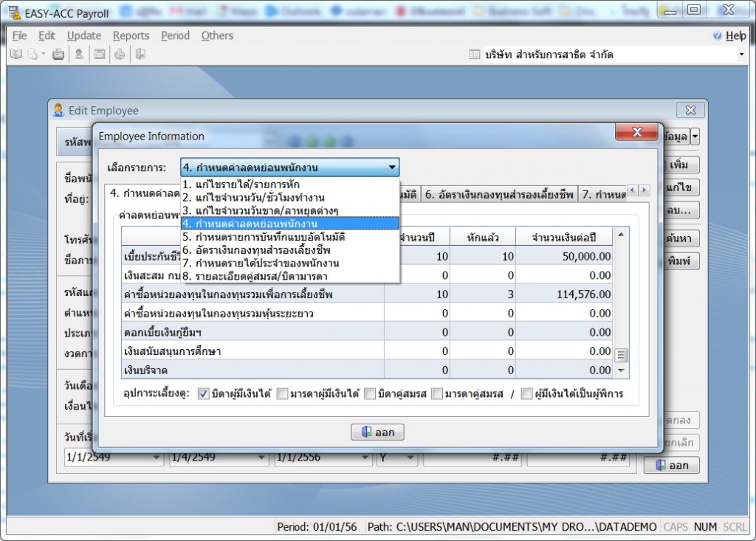Collapse the เลือกรายการ combo box arrow
Image resolution: width=756 pixels, height=541 pixels.
tap(392, 168)
